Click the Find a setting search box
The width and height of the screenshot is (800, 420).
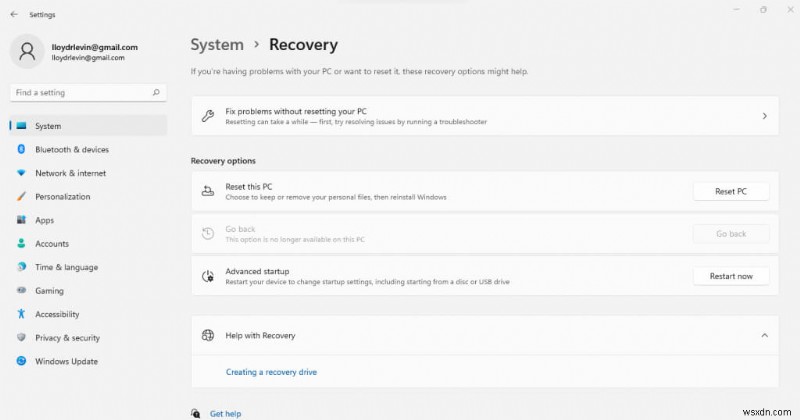click(x=88, y=92)
